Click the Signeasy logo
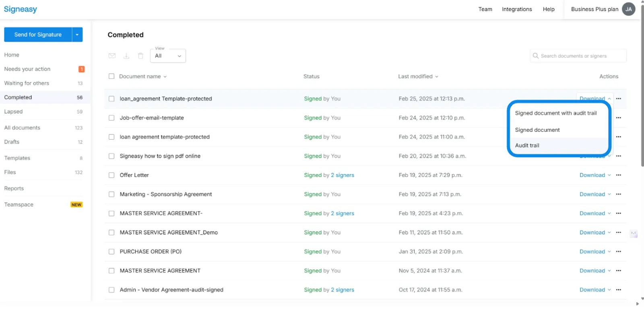 [x=21, y=9]
